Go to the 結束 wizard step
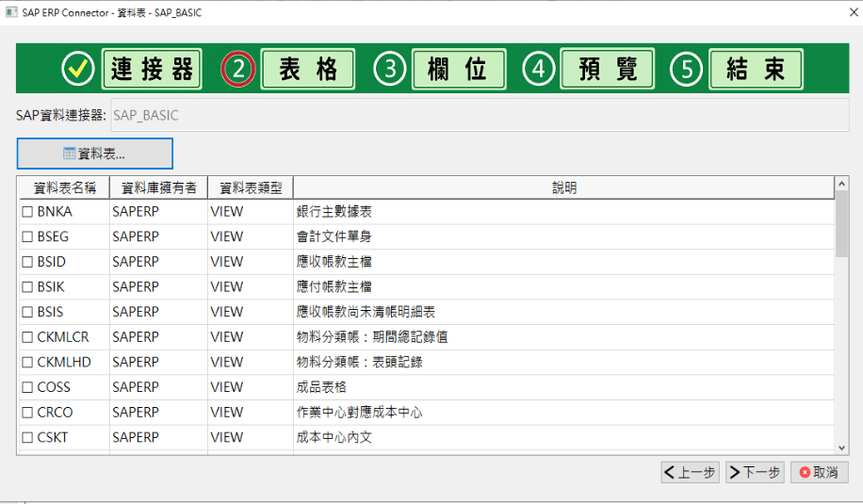This screenshot has width=863, height=504. [x=757, y=69]
